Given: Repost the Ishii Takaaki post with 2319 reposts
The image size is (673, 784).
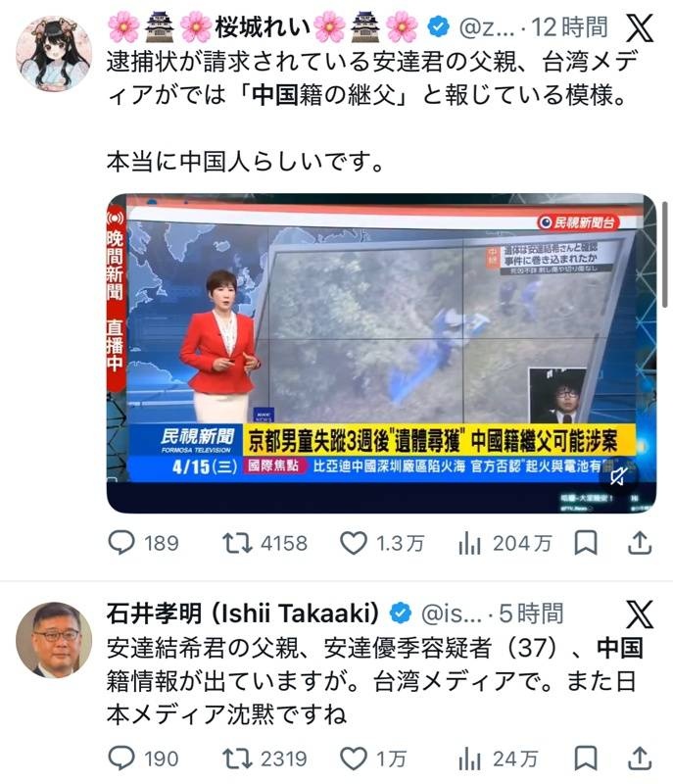Looking at the screenshot, I should tap(237, 759).
